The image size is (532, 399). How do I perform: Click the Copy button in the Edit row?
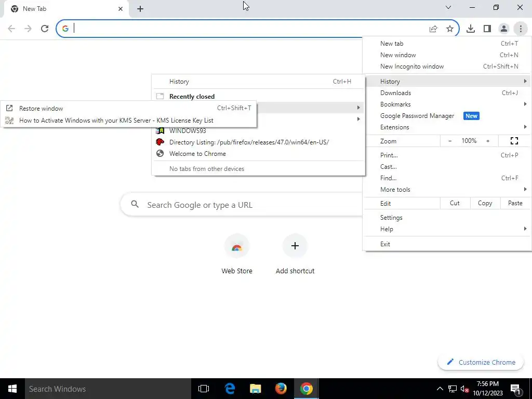pos(485,203)
